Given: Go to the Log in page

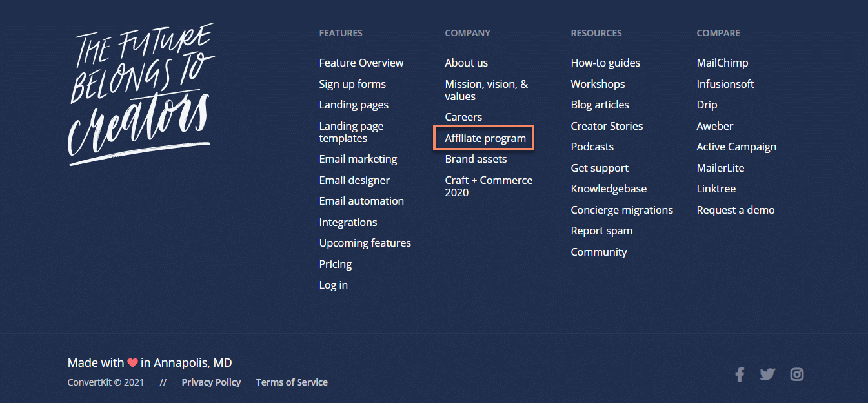Looking at the screenshot, I should 333,284.
